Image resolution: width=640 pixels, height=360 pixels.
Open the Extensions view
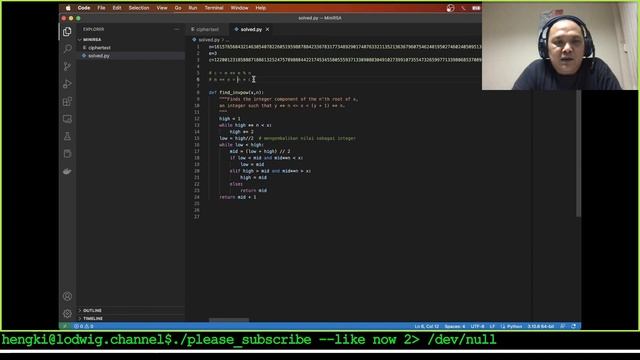(67, 101)
